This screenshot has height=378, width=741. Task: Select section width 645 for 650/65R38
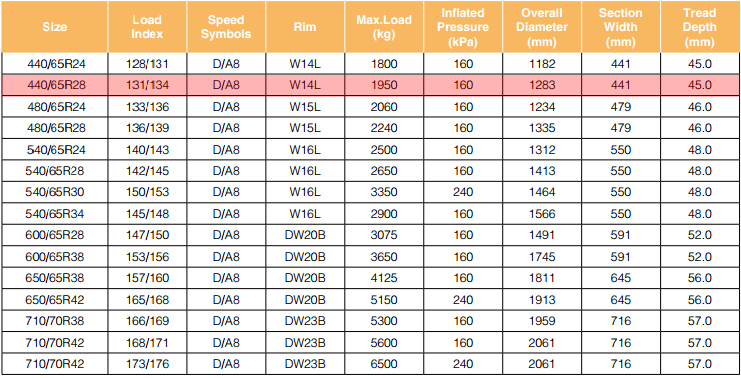point(620,278)
